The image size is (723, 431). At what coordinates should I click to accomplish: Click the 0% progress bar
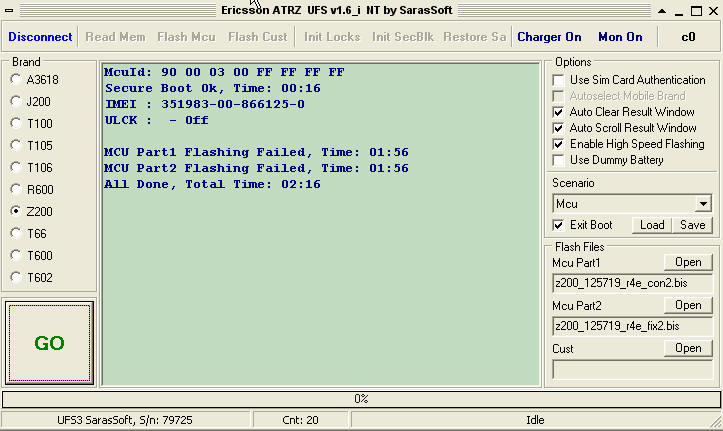[x=361, y=399]
